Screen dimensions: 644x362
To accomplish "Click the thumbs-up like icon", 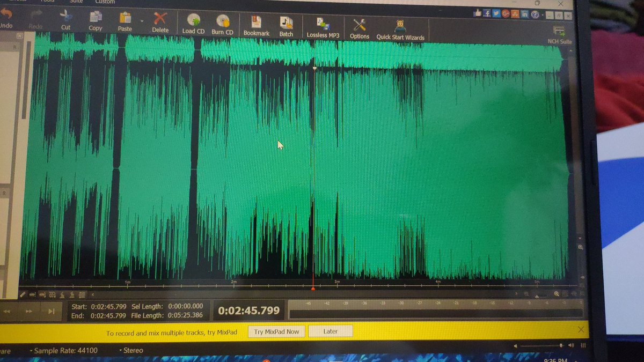I will 477,13.
